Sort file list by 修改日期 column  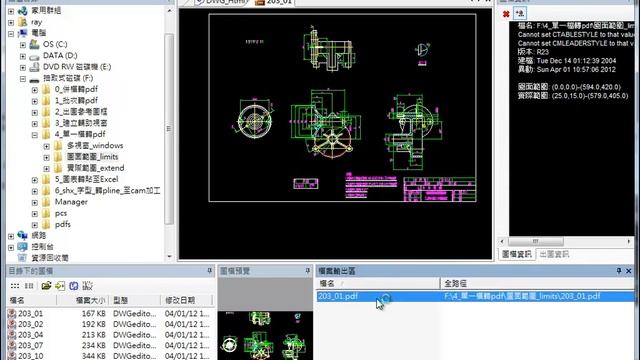point(187,300)
